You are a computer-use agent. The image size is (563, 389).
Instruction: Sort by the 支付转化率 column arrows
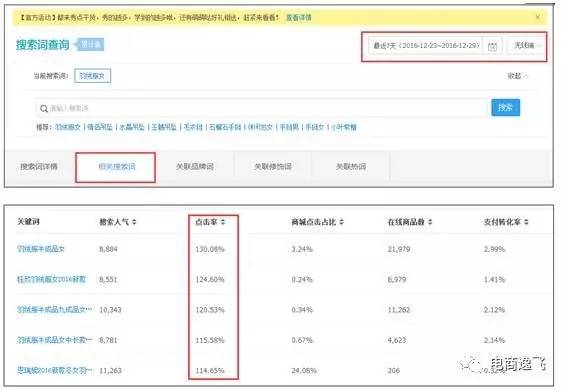pyautogui.click(x=526, y=222)
